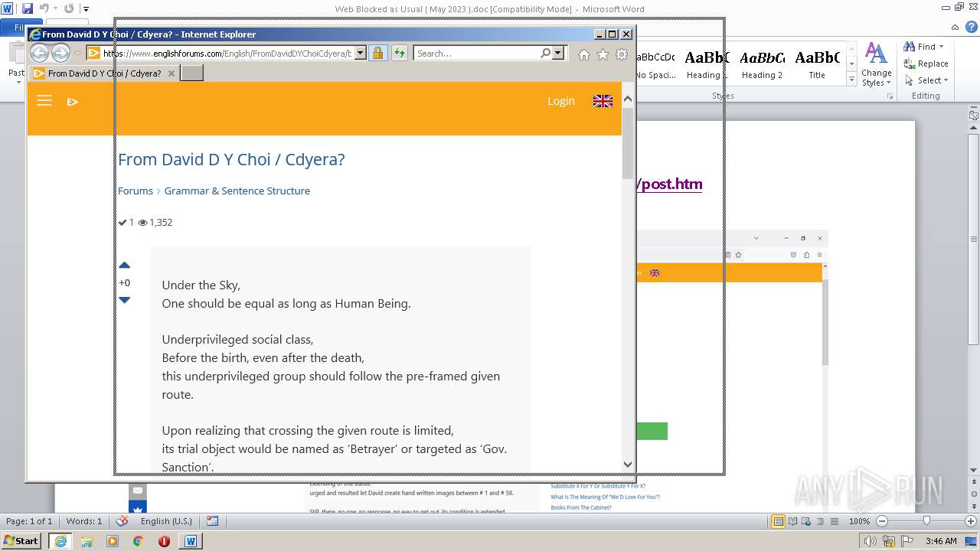This screenshot has height=551, width=980.
Task: Click the Word zoom slider handle
Action: point(926,521)
